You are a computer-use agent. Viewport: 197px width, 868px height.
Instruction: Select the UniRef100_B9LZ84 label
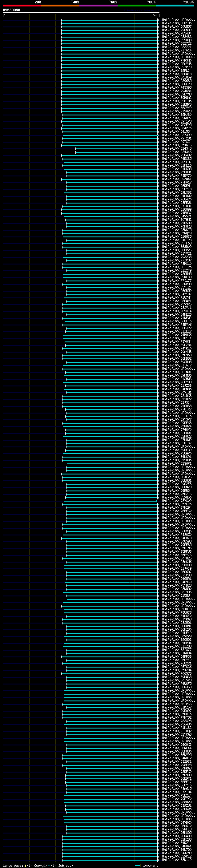point(177,345)
